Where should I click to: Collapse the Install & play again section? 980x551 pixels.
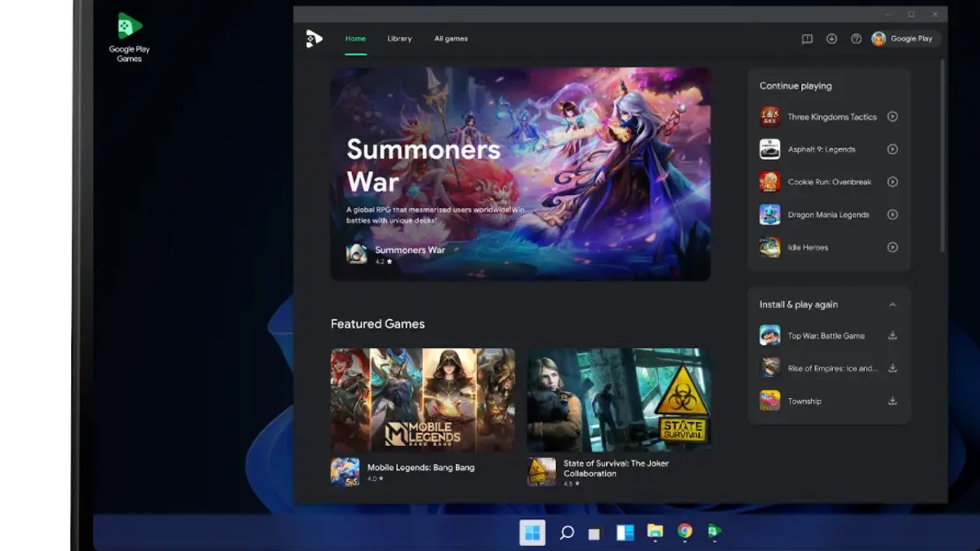pyautogui.click(x=893, y=304)
